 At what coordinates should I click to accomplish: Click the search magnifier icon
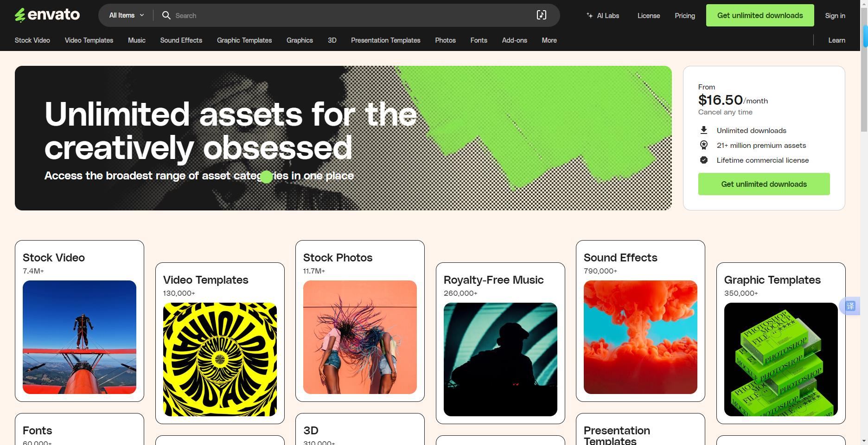pyautogui.click(x=166, y=15)
